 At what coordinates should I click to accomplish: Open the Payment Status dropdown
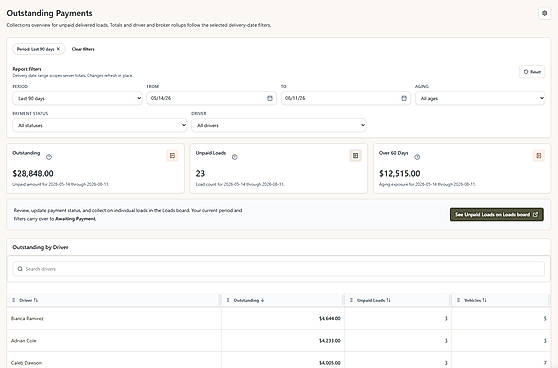click(x=100, y=125)
